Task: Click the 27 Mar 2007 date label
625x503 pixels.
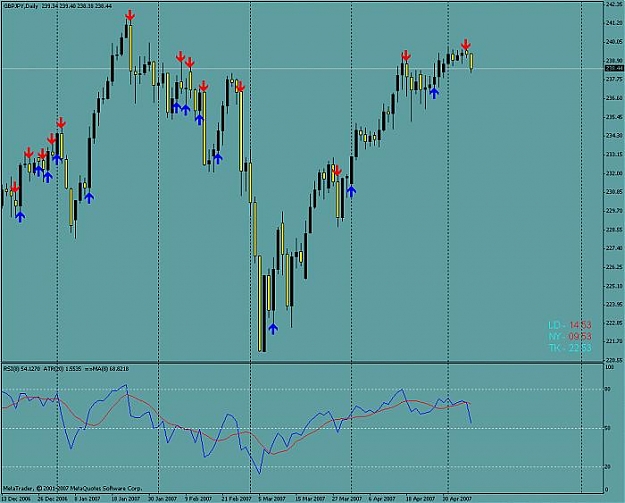Action: click(x=347, y=499)
